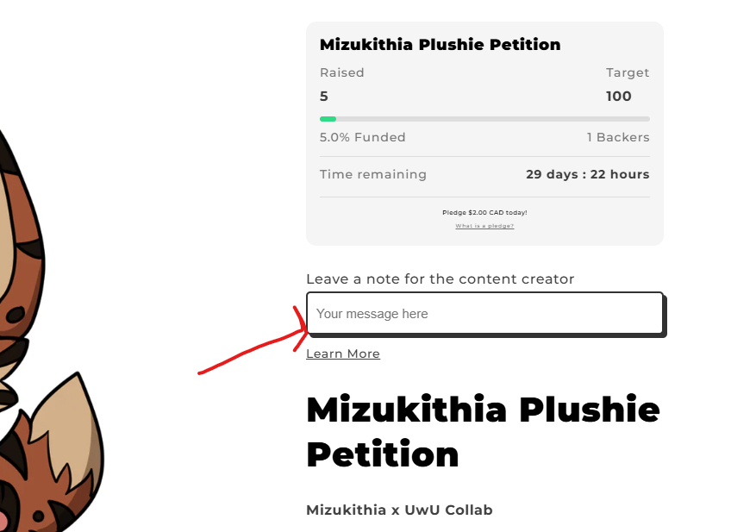Click the 'Pledge $2.00 CAD today!' text
Screen dimensions: 756x532
(x=484, y=212)
